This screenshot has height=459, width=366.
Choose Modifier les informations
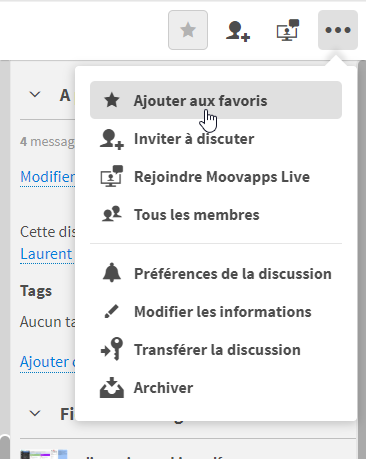[x=216, y=312]
